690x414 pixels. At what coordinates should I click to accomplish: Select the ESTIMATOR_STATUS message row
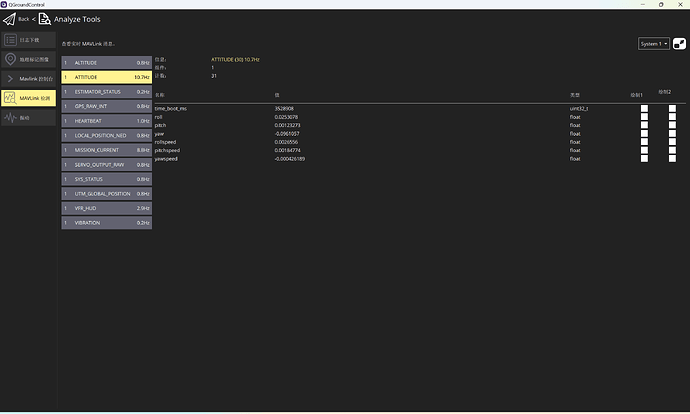tap(106, 92)
